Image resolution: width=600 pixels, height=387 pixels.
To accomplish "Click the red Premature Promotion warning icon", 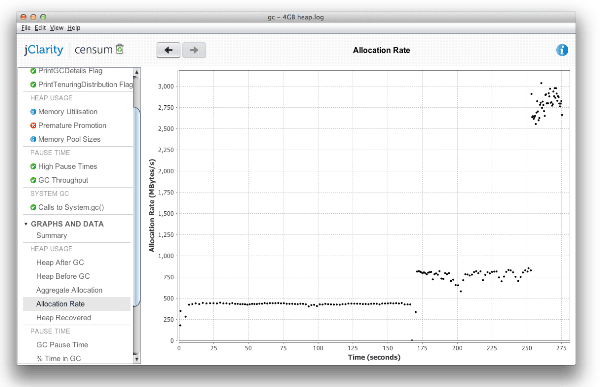I will click(33, 125).
